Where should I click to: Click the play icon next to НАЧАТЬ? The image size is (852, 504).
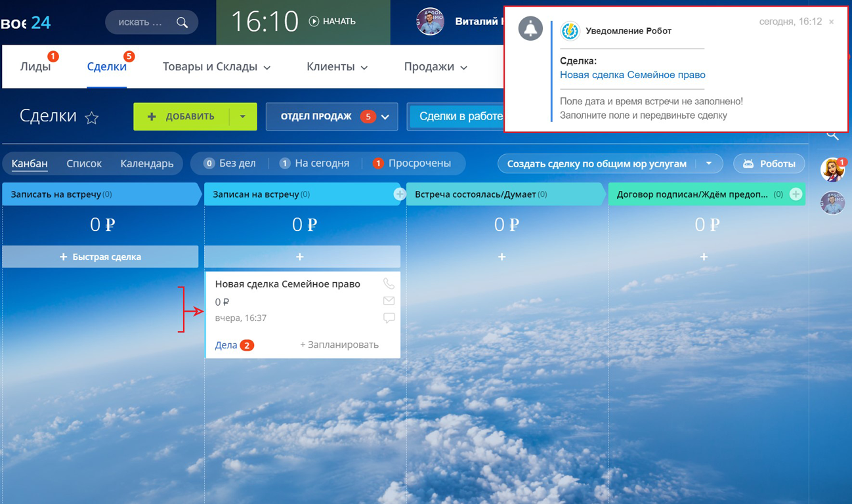pyautogui.click(x=314, y=21)
